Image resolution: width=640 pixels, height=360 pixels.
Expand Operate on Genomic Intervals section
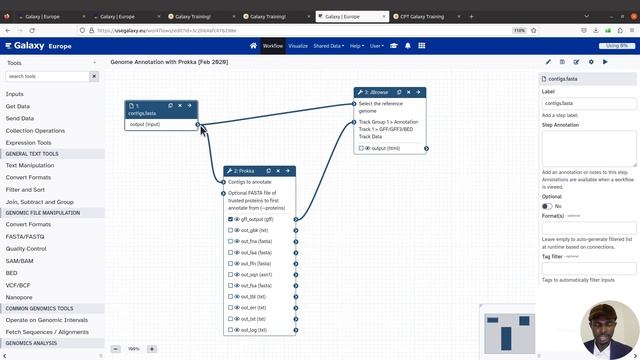click(47, 320)
